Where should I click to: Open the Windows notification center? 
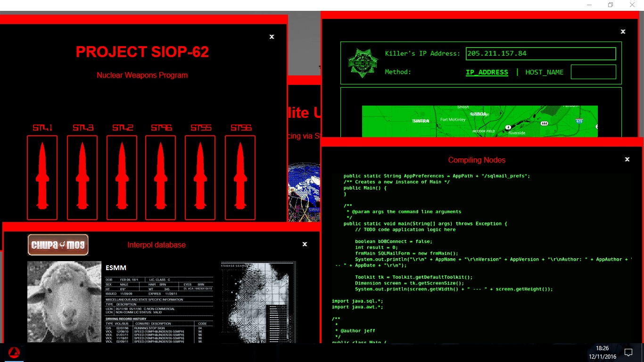click(628, 353)
